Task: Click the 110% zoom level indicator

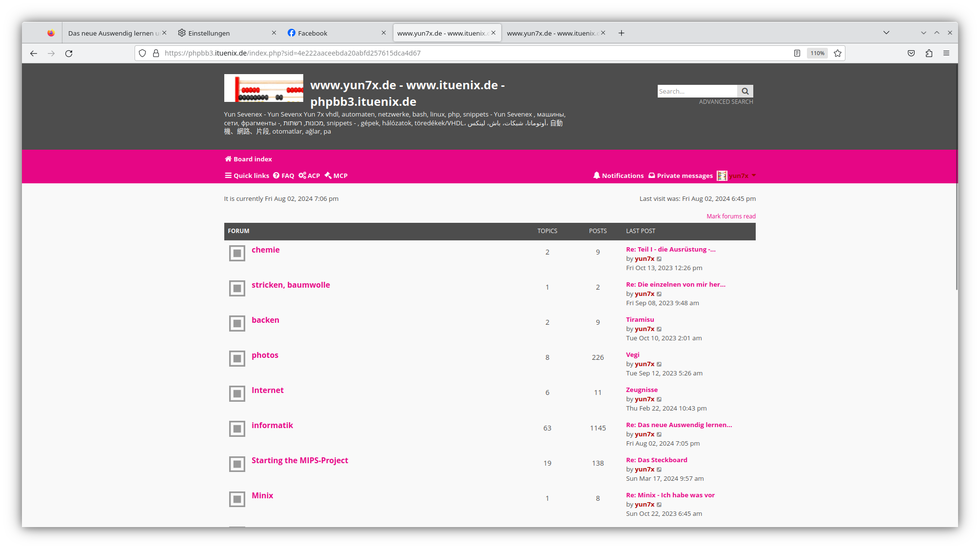Action: 817,53
